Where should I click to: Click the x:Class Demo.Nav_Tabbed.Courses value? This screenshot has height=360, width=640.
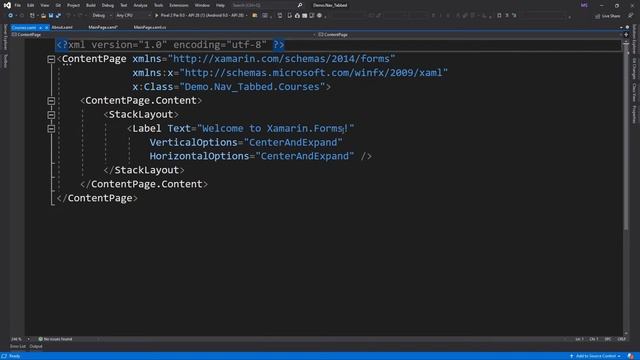(252, 87)
